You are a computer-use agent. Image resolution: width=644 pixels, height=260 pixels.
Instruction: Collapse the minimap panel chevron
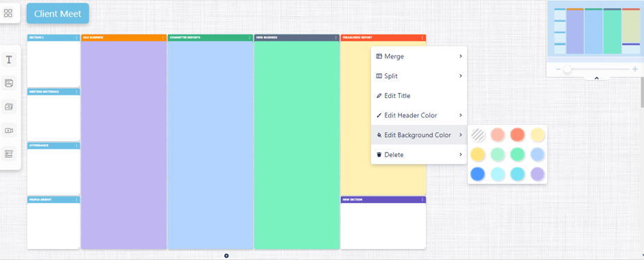[597, 78]
